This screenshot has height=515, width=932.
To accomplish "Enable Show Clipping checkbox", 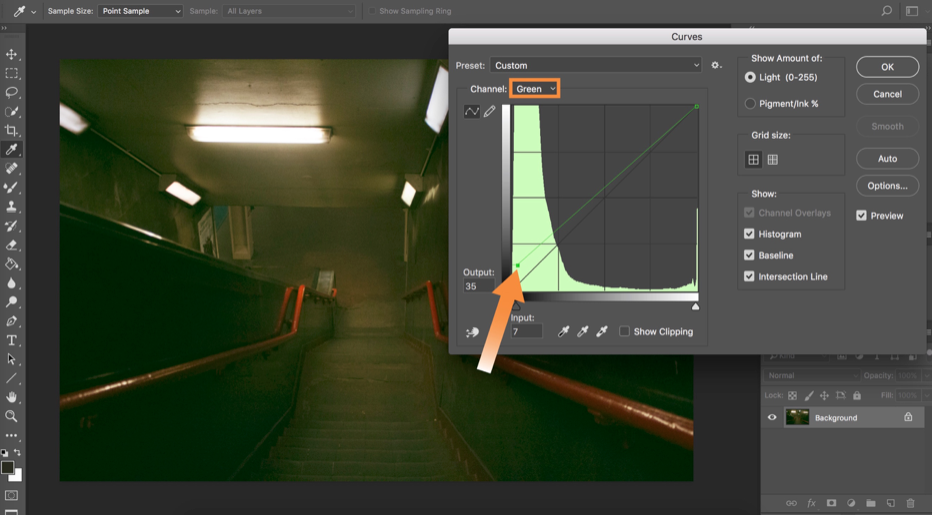I will tap(624, 331).
